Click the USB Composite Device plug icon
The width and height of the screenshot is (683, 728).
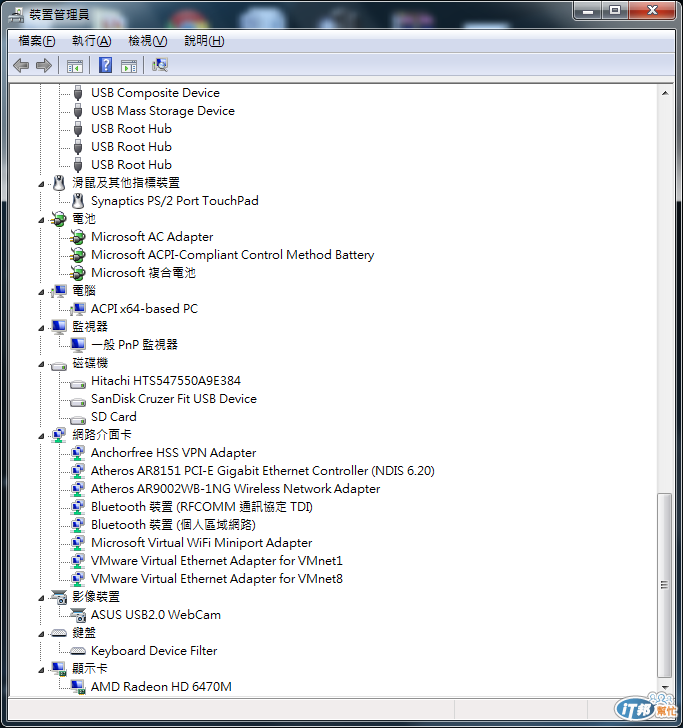78,93
